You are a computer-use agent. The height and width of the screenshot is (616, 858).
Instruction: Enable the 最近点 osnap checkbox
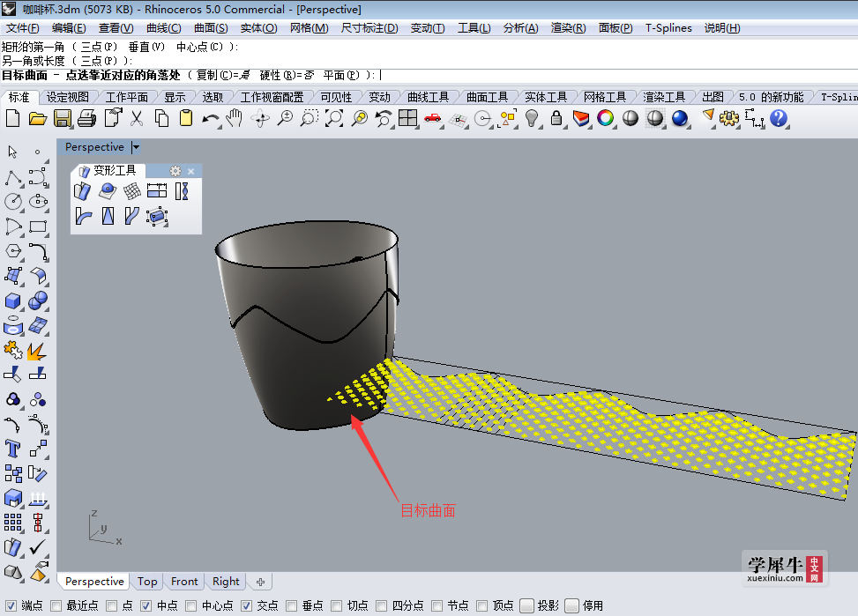click(x=56, y=605)
